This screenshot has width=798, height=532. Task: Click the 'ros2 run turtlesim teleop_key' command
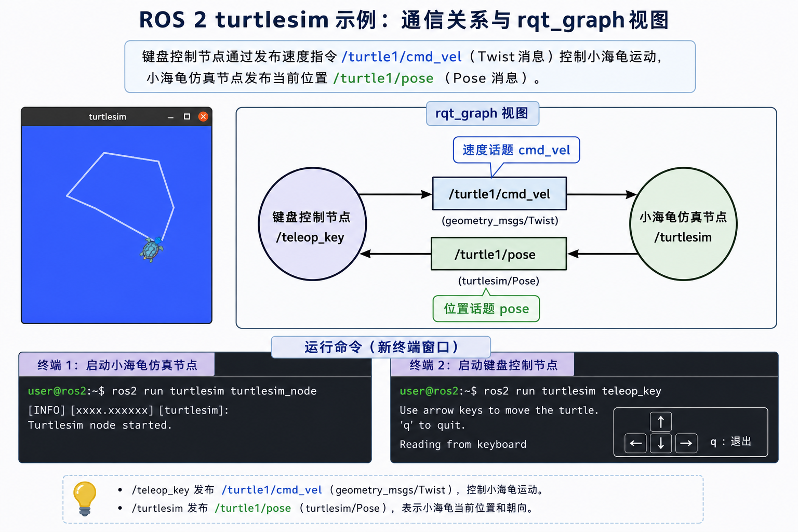click(573, 391)
